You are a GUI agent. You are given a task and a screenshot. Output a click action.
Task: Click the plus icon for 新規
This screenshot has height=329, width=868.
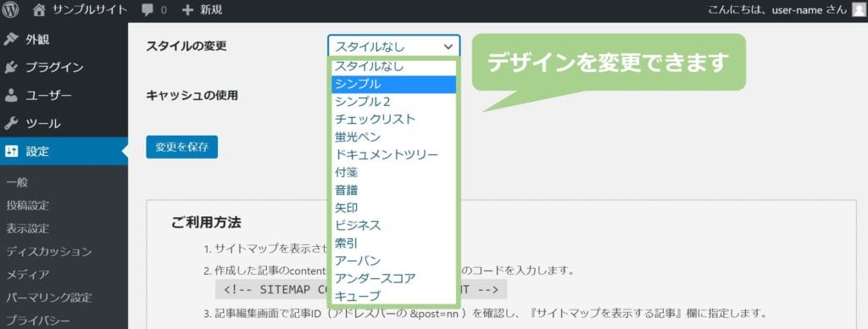[187, 10]
